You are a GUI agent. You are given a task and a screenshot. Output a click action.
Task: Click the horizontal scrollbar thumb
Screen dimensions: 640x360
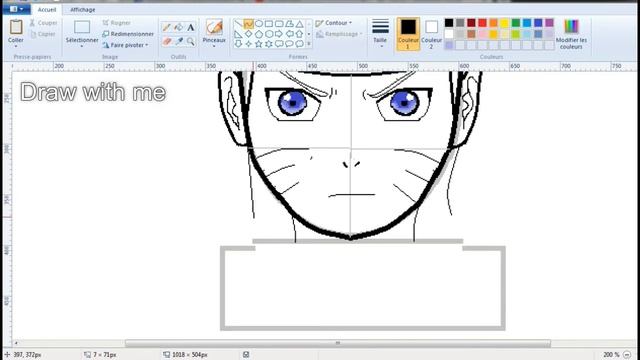(x=338, y=343)
